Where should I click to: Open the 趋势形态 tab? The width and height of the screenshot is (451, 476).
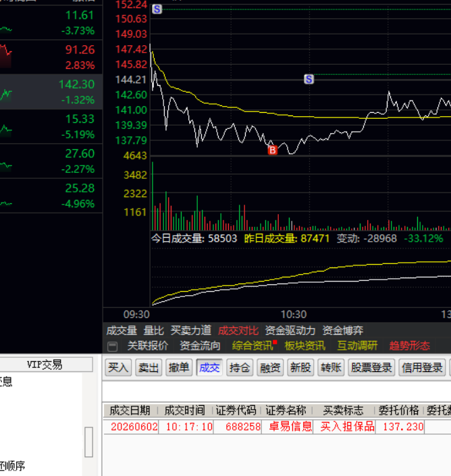(410, 346)
